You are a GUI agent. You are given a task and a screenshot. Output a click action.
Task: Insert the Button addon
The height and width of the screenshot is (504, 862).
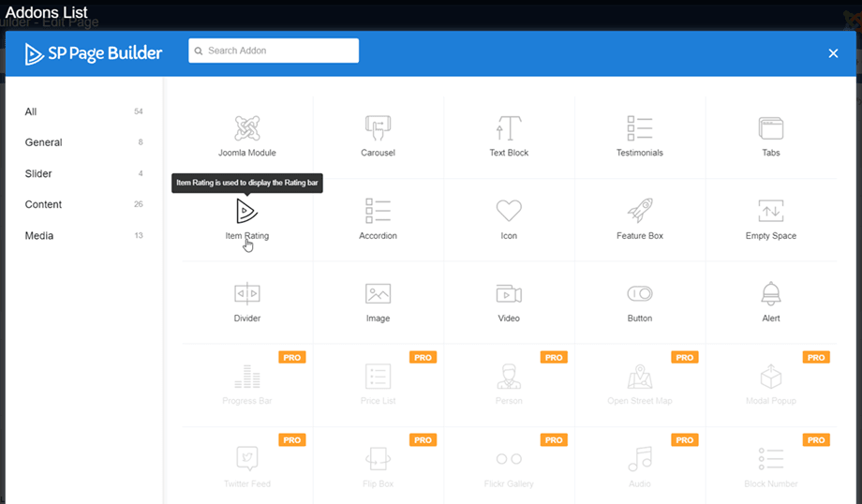tap(640, 293)
